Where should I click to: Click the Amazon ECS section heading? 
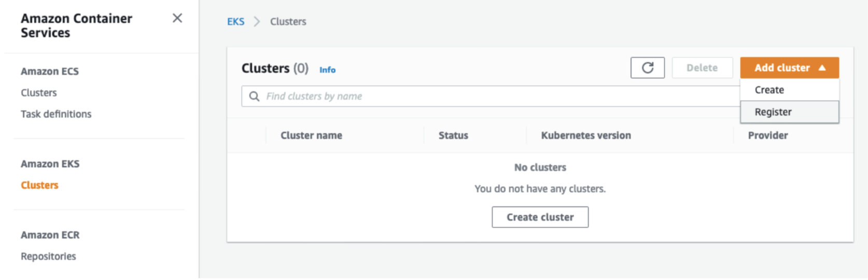click(50, 72)
